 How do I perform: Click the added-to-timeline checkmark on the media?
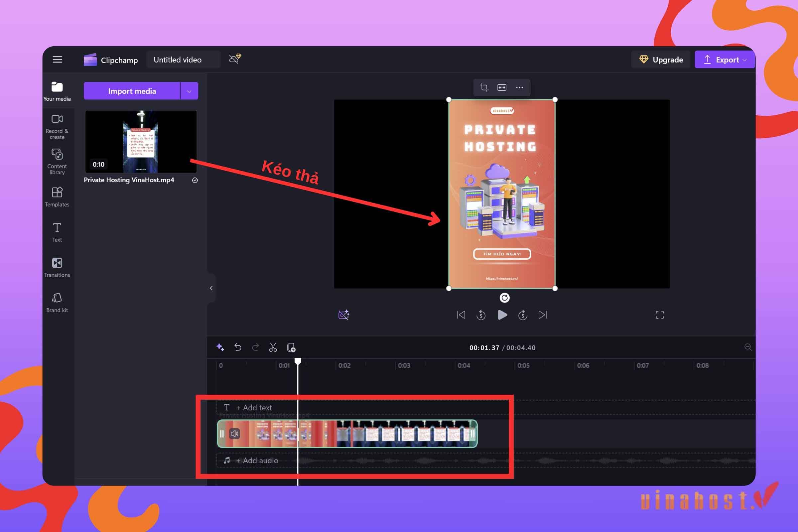pyautogui.click(x=195, y=180)
